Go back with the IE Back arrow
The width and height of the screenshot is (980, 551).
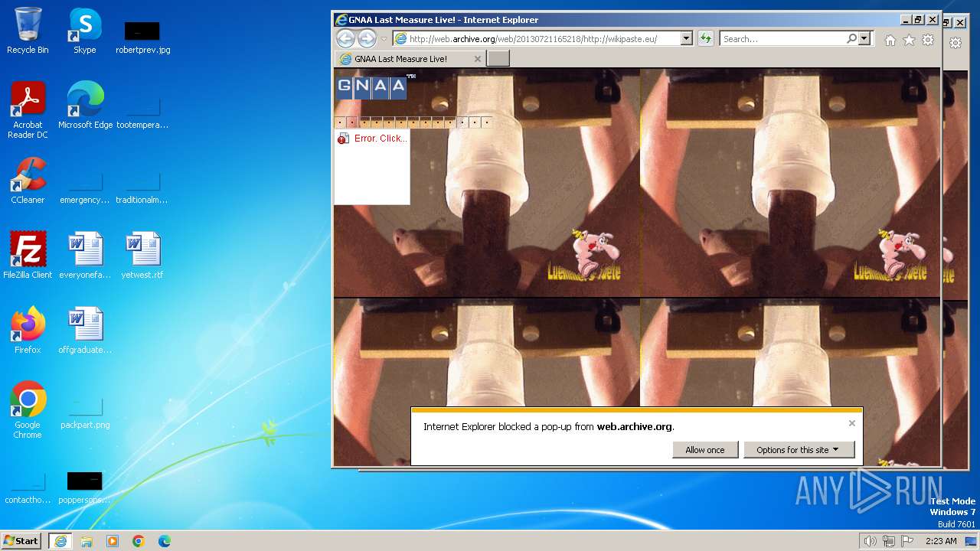coord(345,39)
